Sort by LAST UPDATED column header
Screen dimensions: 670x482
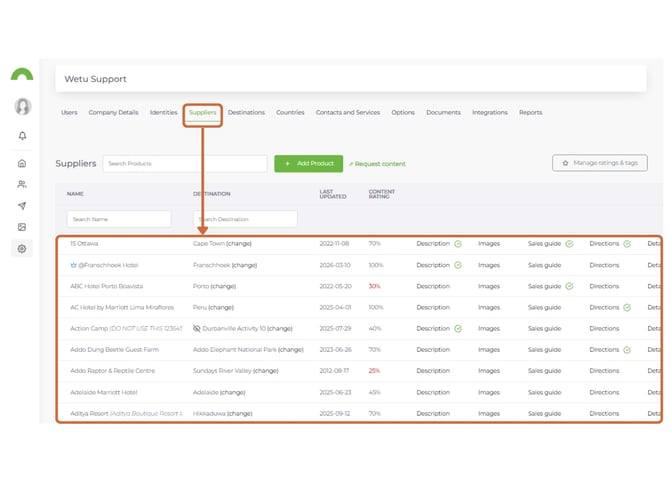click(333, 194)
